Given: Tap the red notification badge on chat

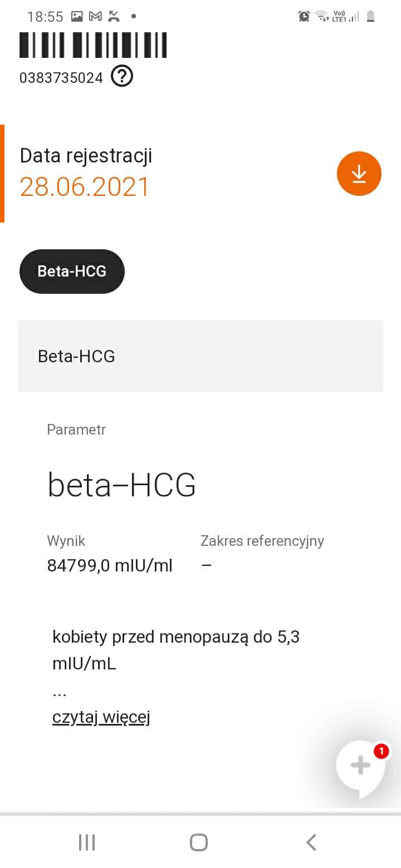Looking at the screenshot, I should click(x=381, y=751).
